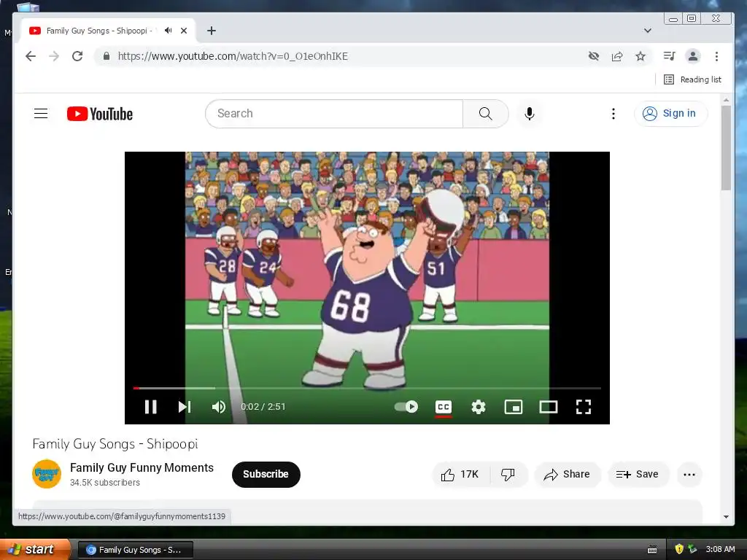View site security lock info
Viewport: 747px width, 560px height.
point(107,56)
